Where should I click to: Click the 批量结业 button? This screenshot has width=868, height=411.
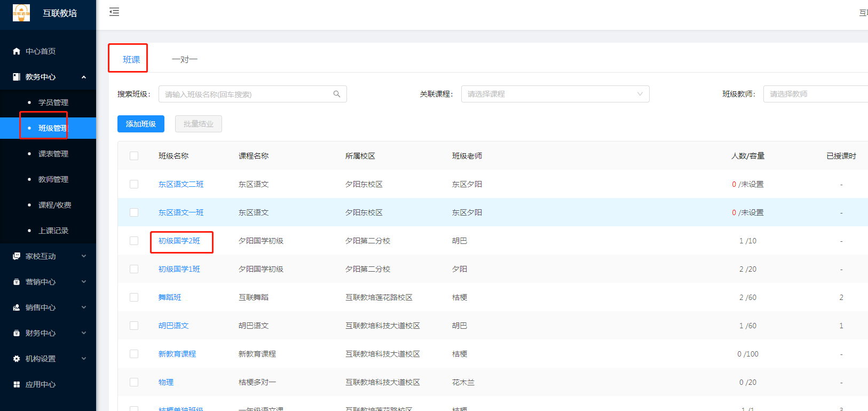[x=199, y=124]
